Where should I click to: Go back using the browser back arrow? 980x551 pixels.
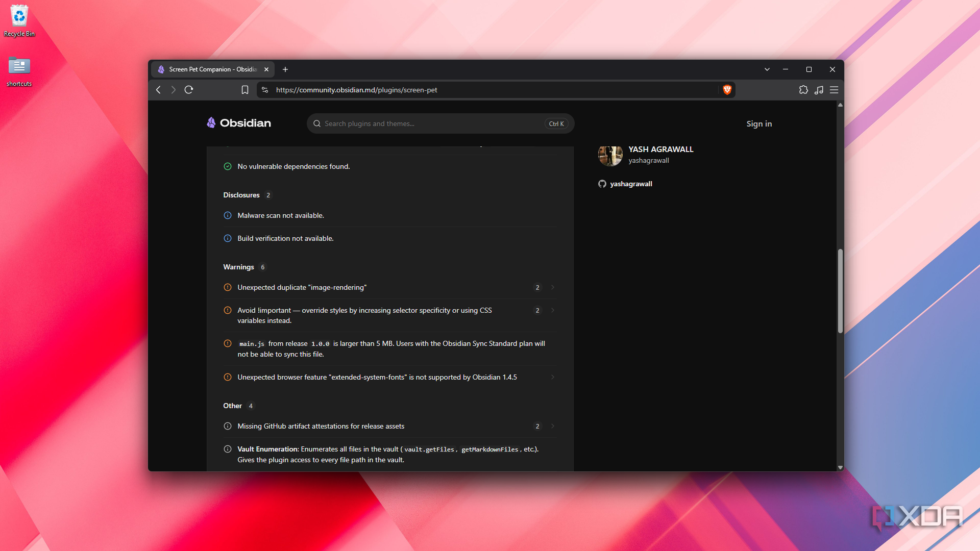(158, 90)
